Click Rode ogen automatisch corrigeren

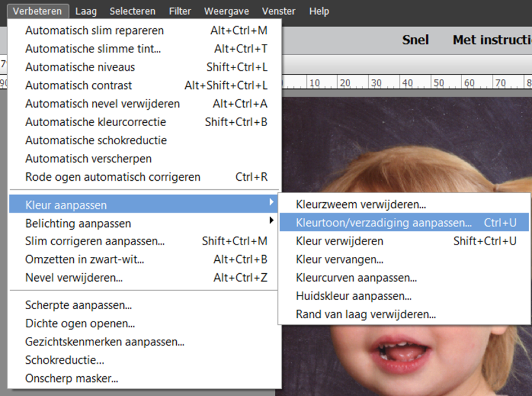[x=113, y=177]
